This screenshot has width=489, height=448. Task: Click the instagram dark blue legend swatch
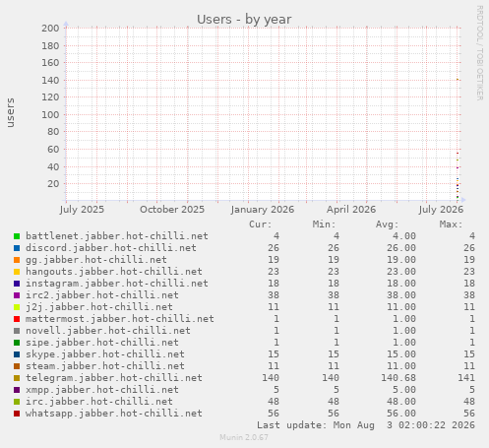pos(17,284)
